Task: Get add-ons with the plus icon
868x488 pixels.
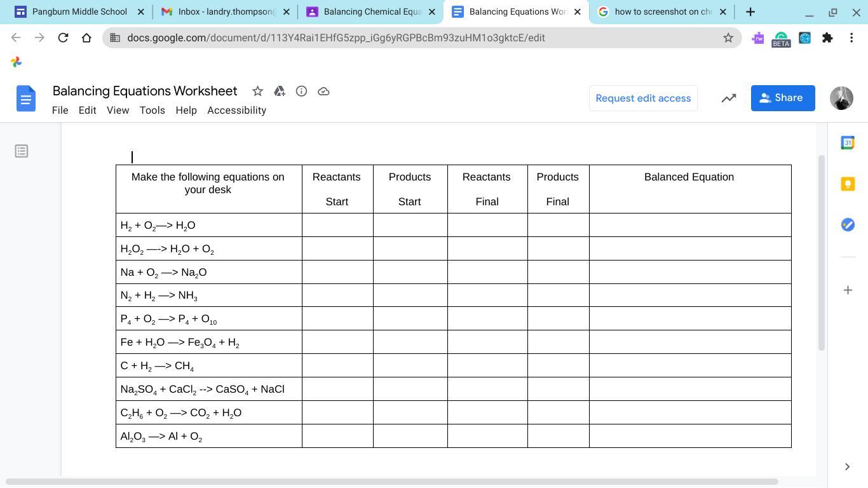Action: [x=847, y=290]
